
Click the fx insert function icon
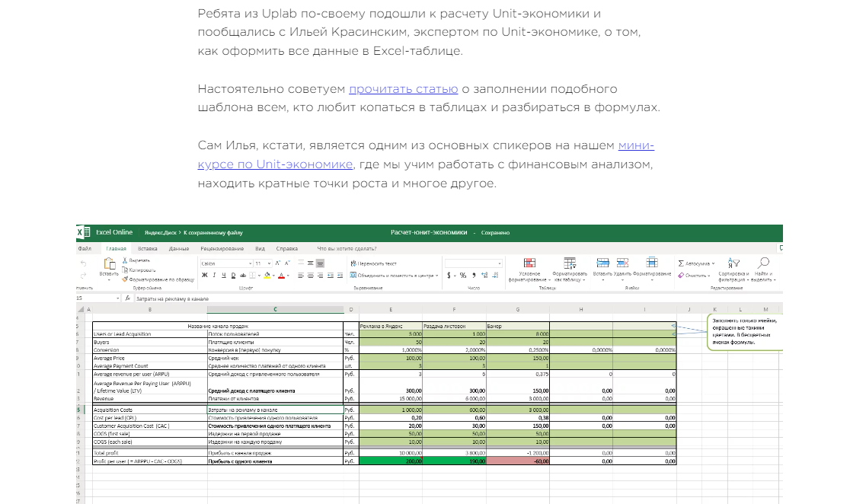128,298
